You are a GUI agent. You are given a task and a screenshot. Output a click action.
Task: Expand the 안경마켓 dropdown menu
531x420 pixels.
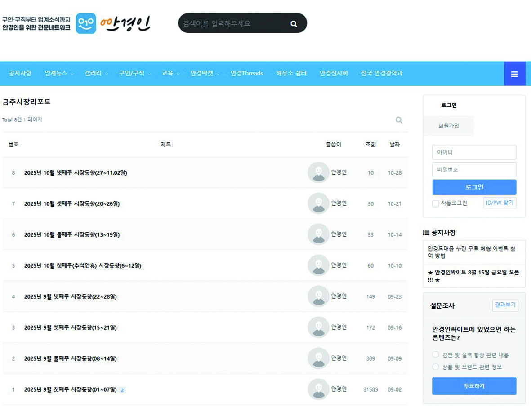[205, 73]
